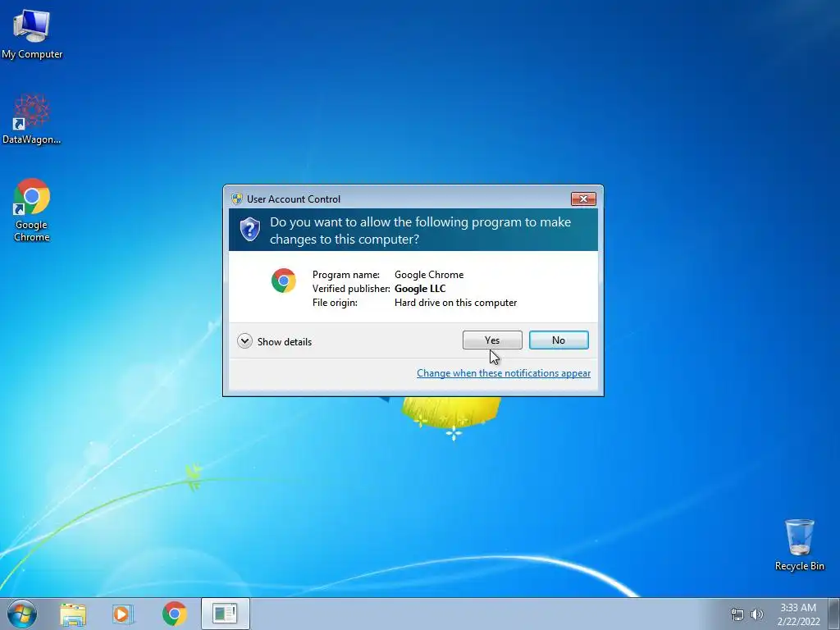Launch Windows Media Player from taskbar
840x630 pixels.
click(x=123, y=614)
